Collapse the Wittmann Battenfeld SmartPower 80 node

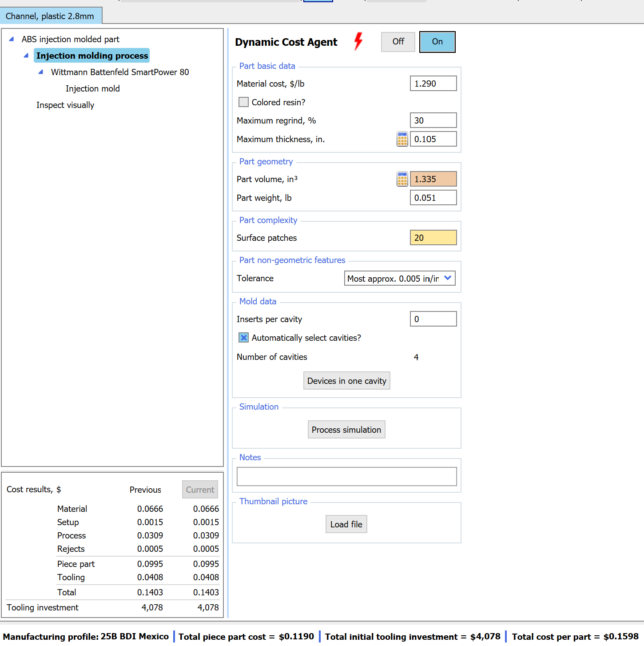(40, 72)
